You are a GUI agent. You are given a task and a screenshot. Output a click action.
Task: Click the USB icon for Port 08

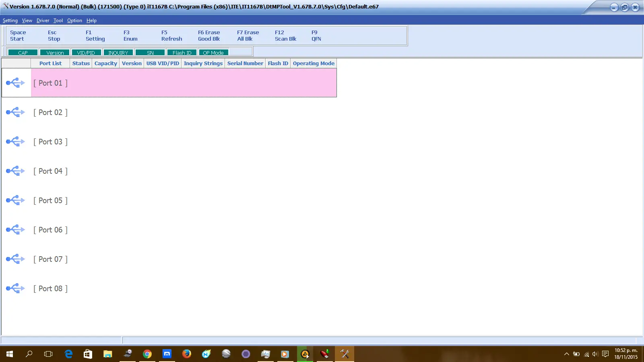tap(16, 288)
